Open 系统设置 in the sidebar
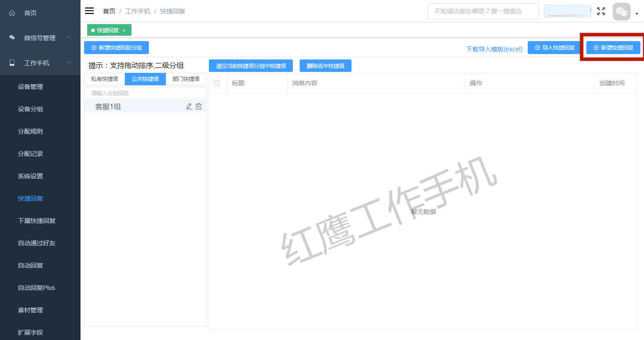 30,176
